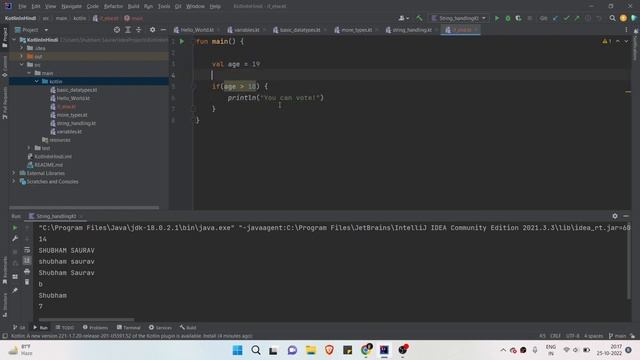Pin the Run tab with pin icon
This screenshot has width=640, height=360.
coord(15,290)
